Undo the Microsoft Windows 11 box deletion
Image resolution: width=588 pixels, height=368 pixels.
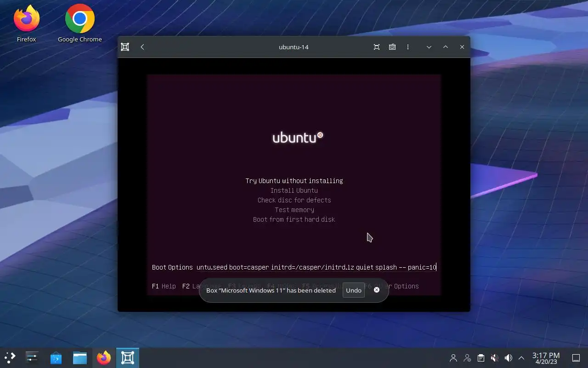click(x=354, y=290)
